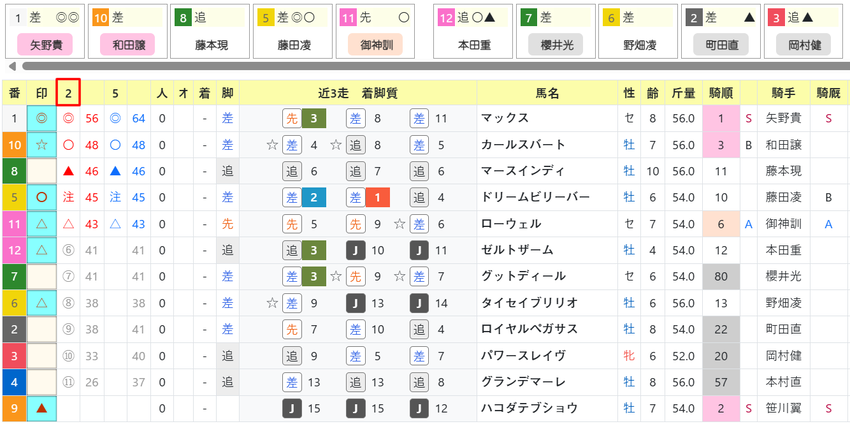
Task: Click horse name マースインディ
Action: click(523, 171)
